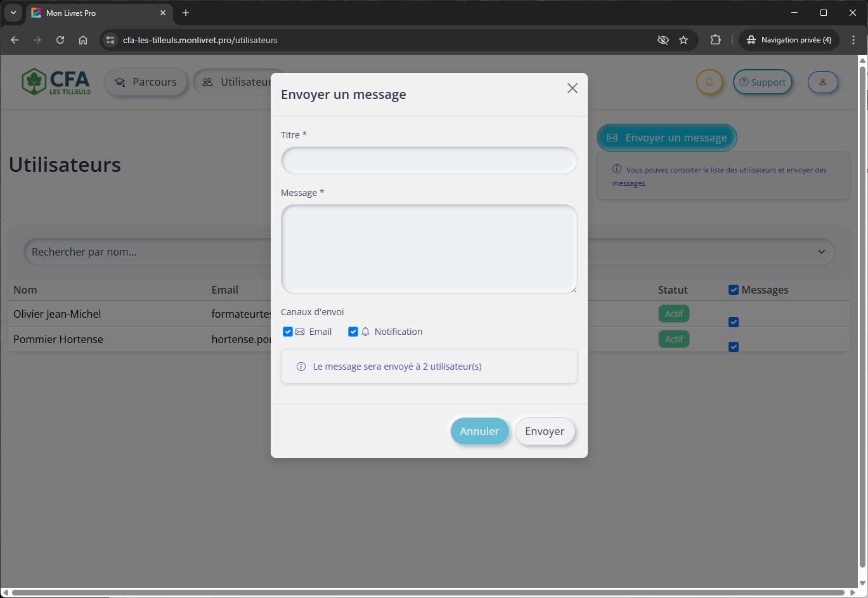Viewport: 868px width, 598px height.
Task: Click the CFA Les Tilleuls logo
Action: [56, 82]
